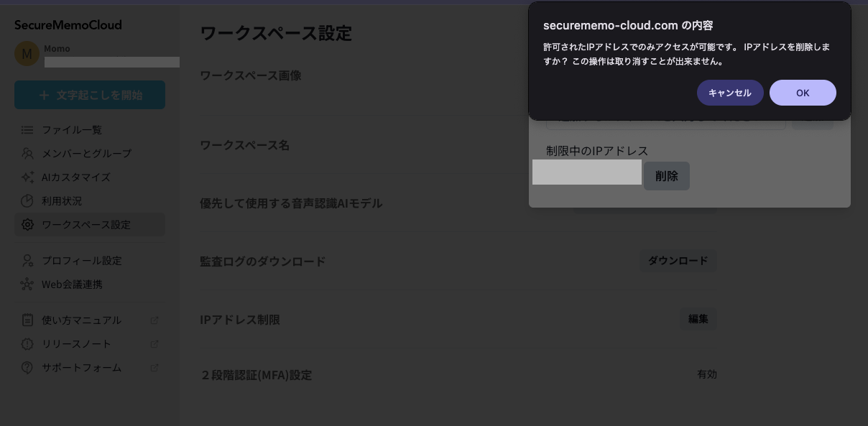
Task: Click the SecureMemoCloud logo
Action: (68, 25)
